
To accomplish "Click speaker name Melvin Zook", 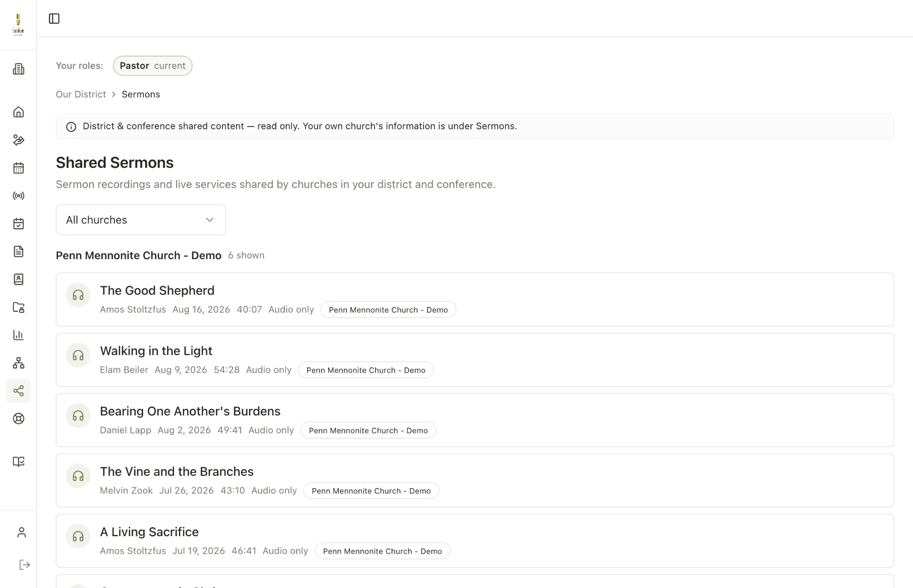I will 126,491.
